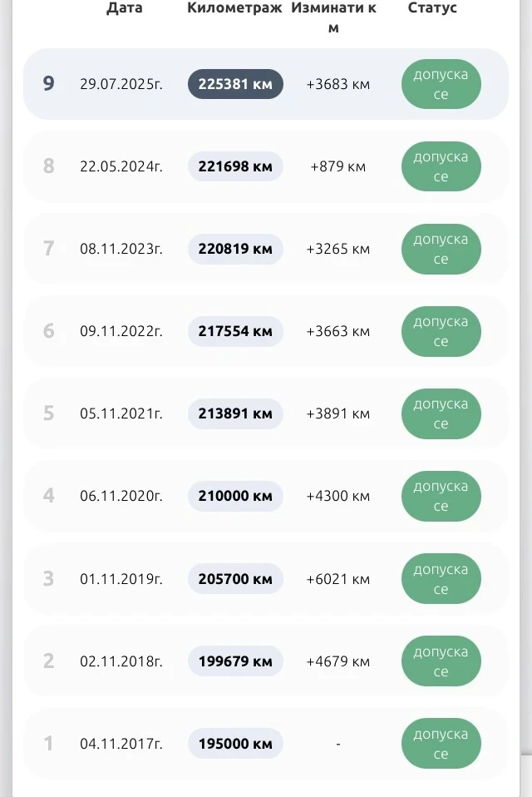Click status badge for 08.11.2023 inspection
The image size is (532, 797).
pyautogui.click(x=441, y=249)
